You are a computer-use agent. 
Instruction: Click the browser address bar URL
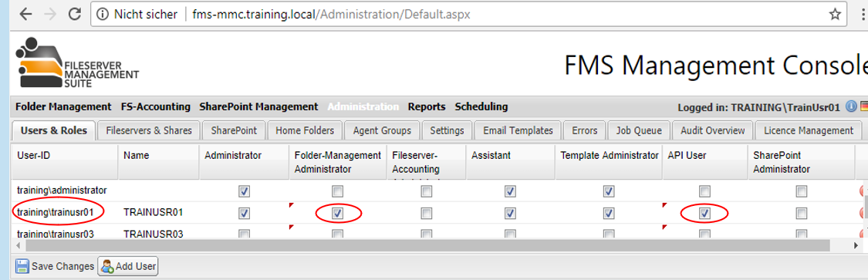tap(331, 15)
